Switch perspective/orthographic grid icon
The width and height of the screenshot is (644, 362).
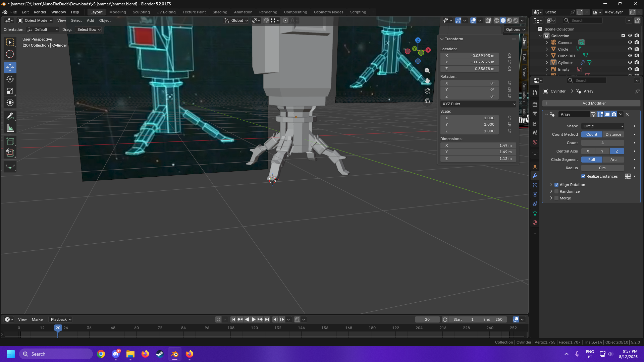pyautogui.click(x=427, y=101)
